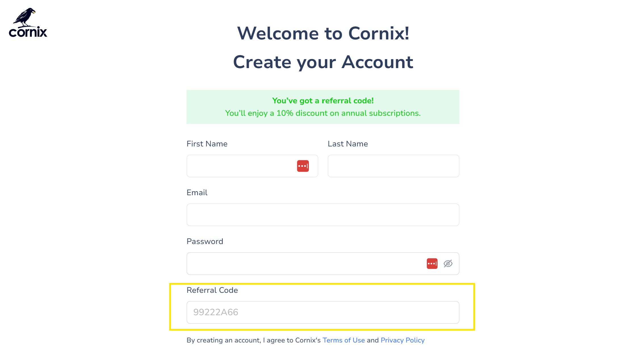Click the Password label text

pos(205,241)
